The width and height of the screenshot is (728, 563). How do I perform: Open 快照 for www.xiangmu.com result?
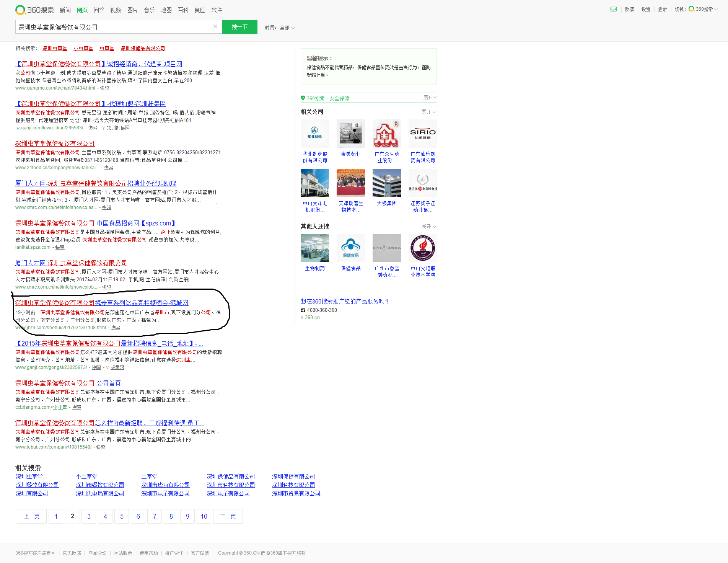104,88
